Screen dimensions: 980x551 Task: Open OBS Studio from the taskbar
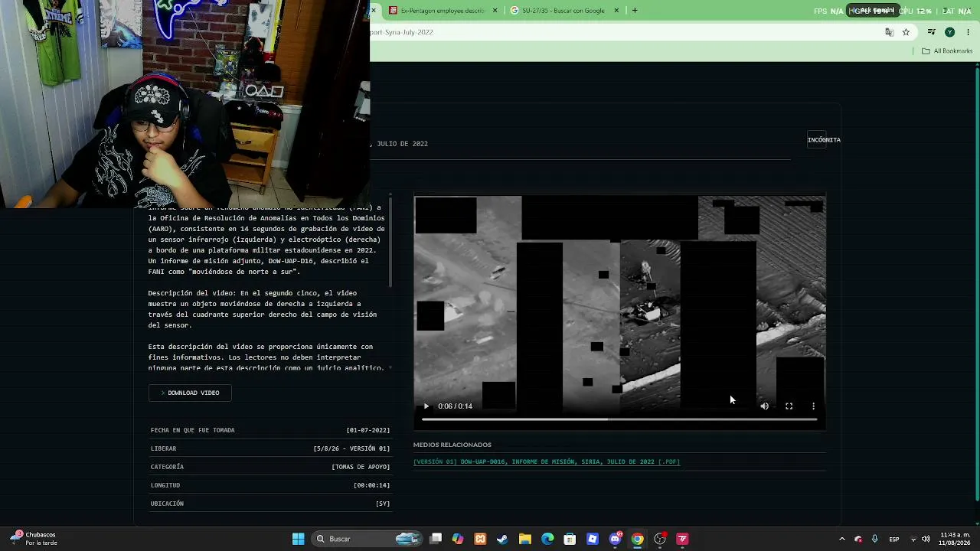(x=660, y=539)
